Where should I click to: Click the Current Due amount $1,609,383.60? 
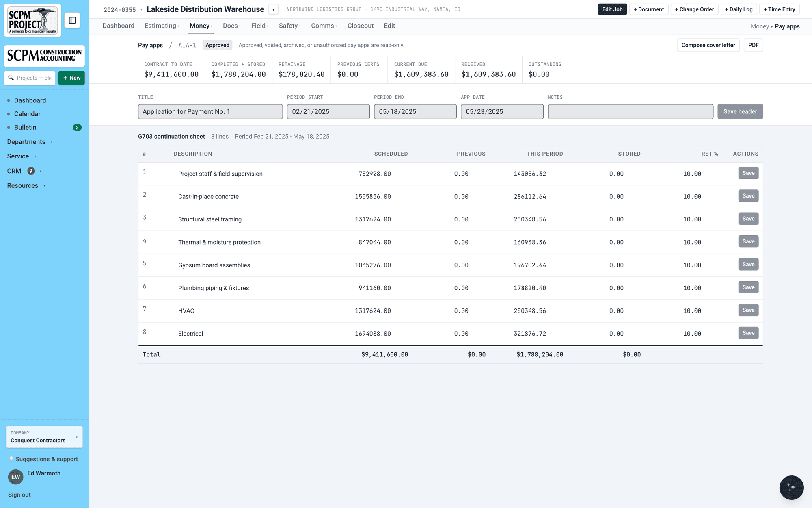click(x=421, y=74)
